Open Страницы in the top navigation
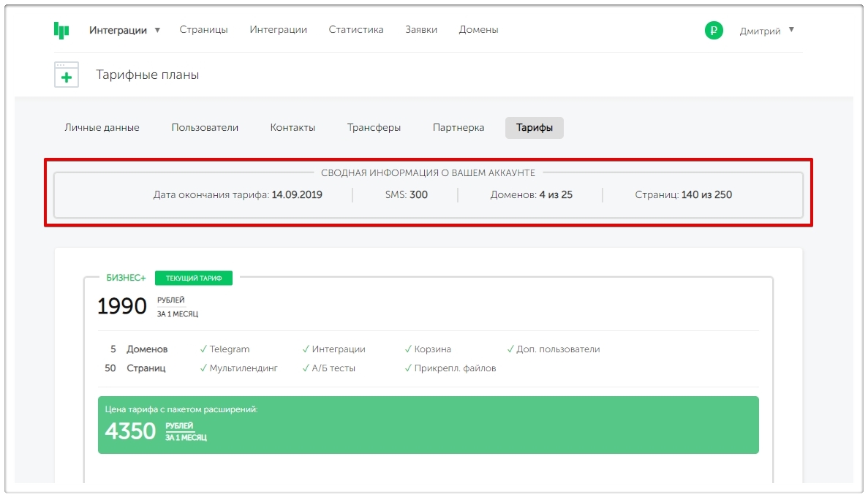868x497 pixels. (203, 30)
